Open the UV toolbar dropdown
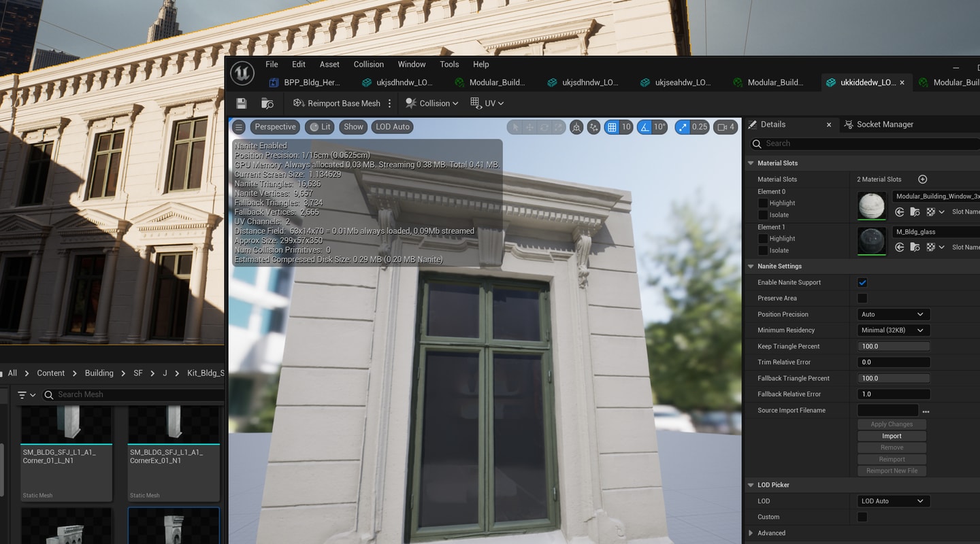The image size is (980, 544). pyautogui.click(x=487, y=103)
